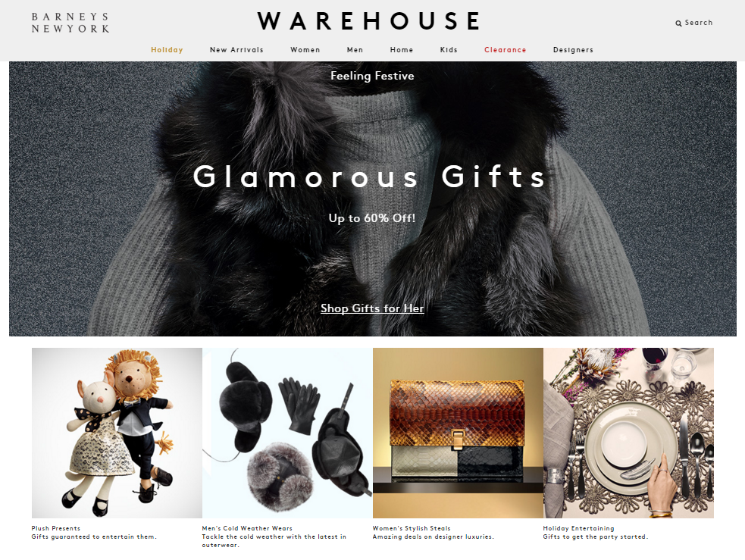Click Shop Gifts for Her link

click(x=372, y=308)
